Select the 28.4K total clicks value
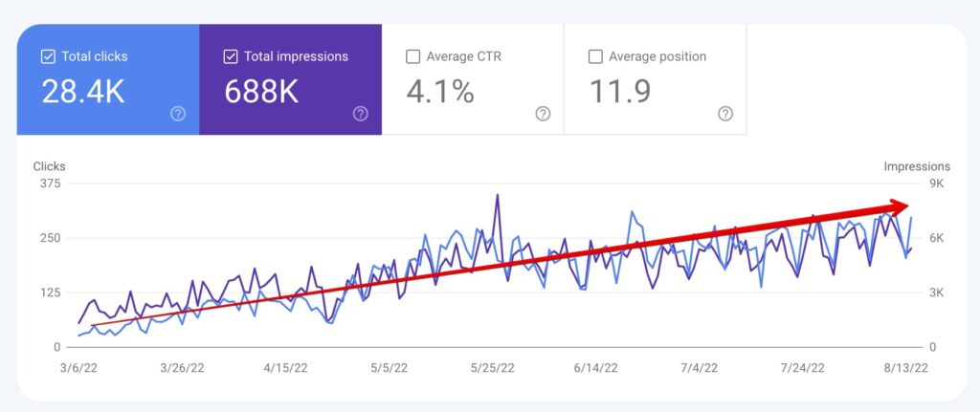Viewport: 980px width, 412px height. (x=81, y=92)
